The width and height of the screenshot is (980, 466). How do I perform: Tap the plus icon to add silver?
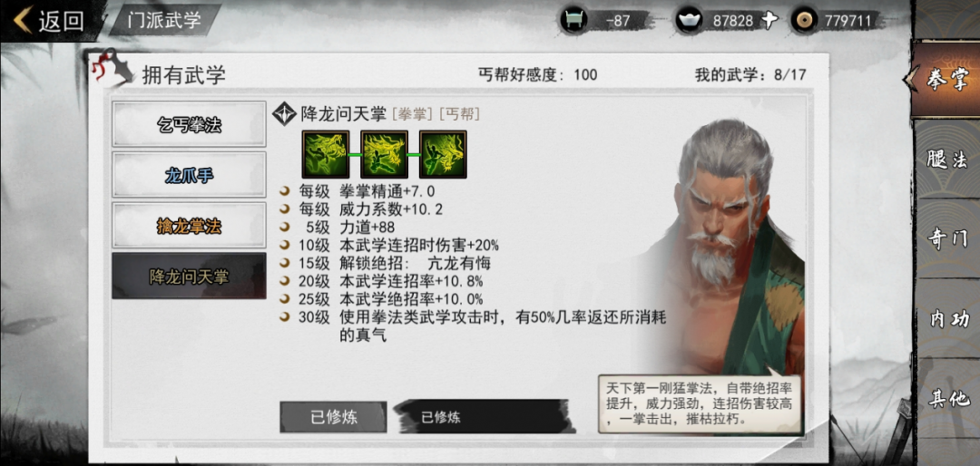769,21
